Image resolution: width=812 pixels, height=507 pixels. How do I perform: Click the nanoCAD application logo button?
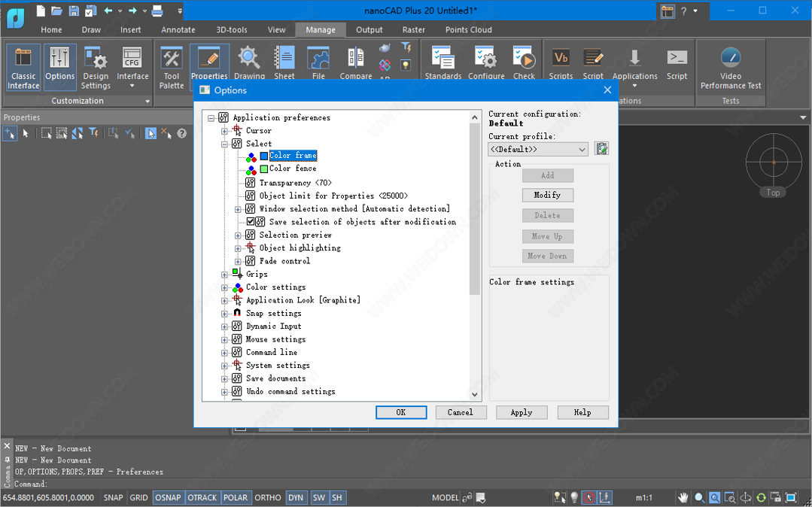pyautogui.click(x=16, y=17)
